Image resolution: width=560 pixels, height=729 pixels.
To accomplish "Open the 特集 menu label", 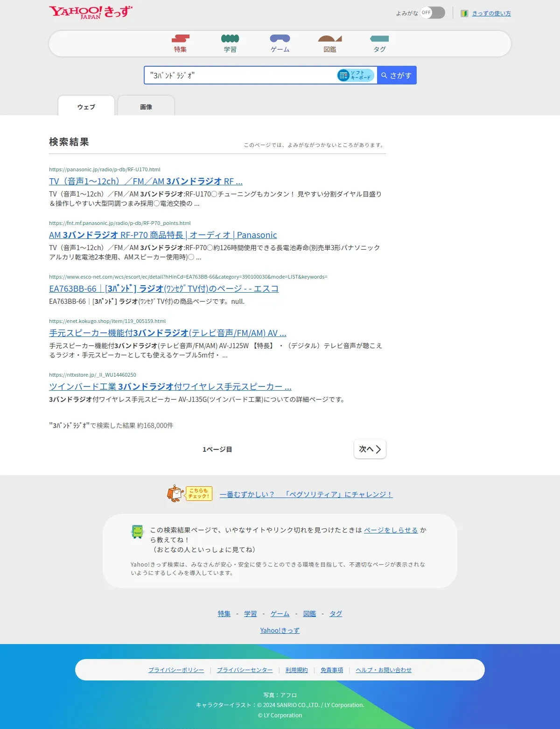I will (181, 49).
